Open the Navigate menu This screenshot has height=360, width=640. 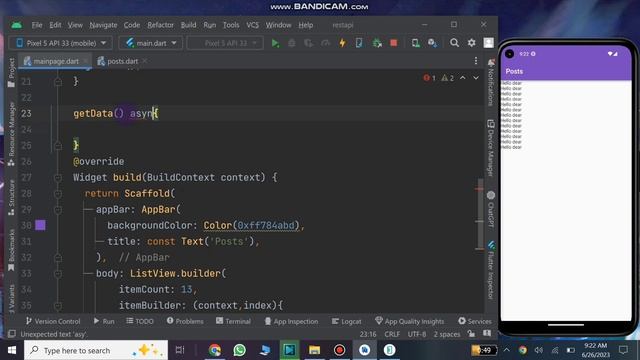pos(103,25)
